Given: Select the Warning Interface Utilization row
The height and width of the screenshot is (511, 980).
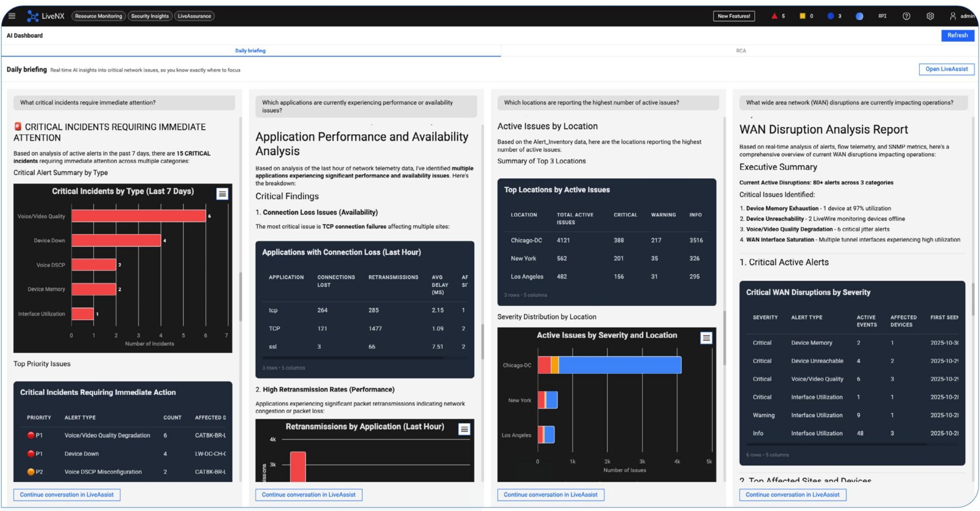Looking at the screenshot, I should coord(852,415).
